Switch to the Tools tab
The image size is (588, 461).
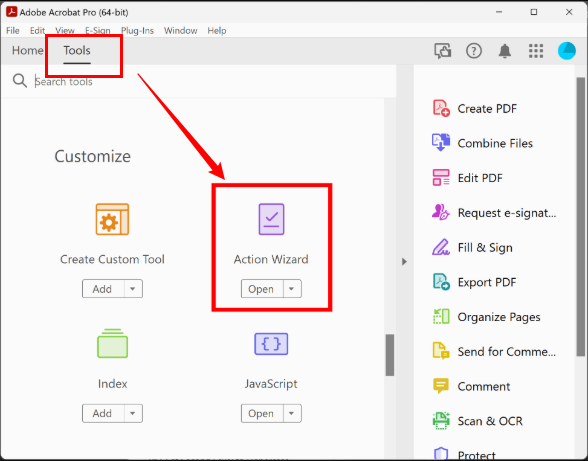pyautogui.click(x=77, y=50)
